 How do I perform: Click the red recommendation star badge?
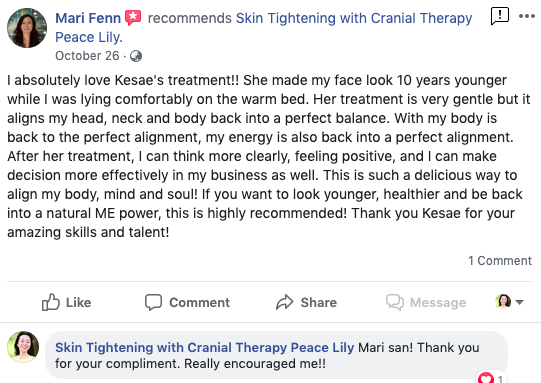pos(133,18)
